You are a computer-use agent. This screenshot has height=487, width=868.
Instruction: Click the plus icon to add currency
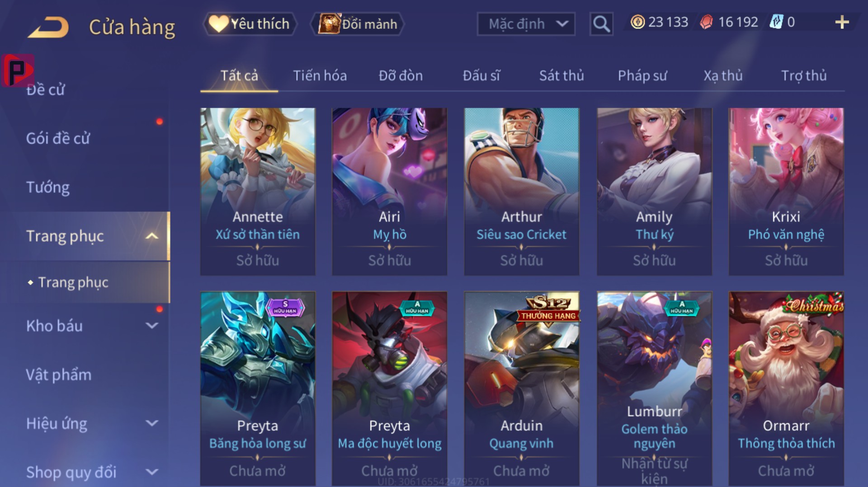point(842,22)
